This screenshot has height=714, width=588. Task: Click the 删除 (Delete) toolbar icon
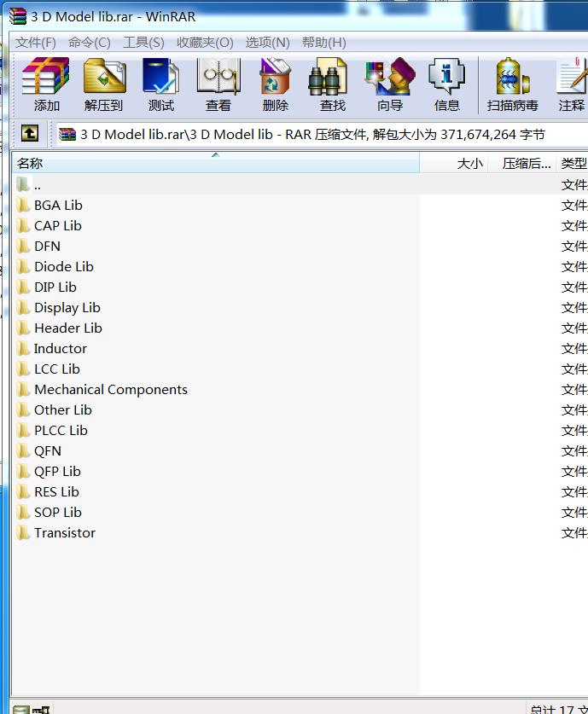pyautogui.click(x=275, y=84)
